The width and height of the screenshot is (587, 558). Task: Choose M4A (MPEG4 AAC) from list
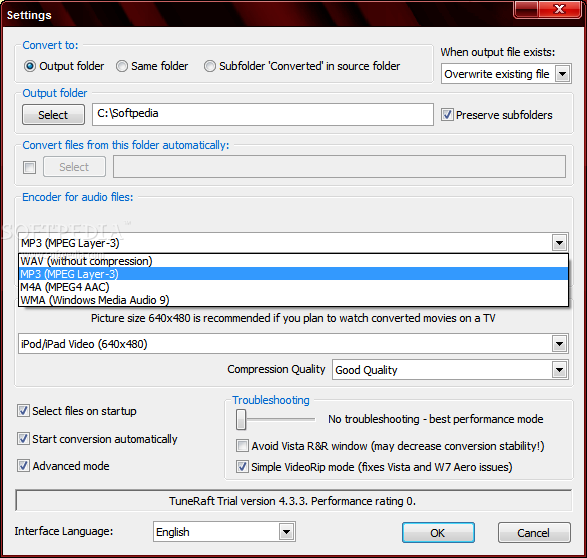click(x=294, y=287)
